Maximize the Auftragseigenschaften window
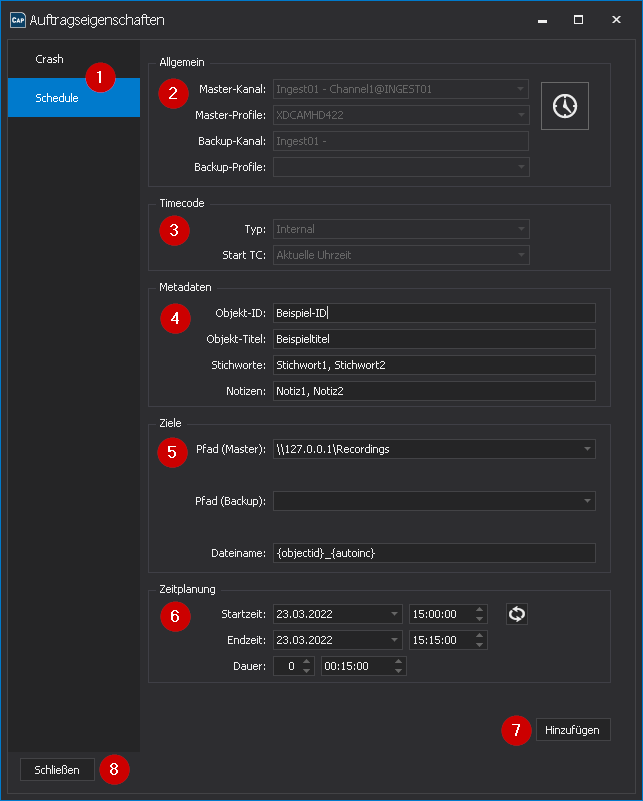This screenshot has height=801, width=643. click(578, 20)
